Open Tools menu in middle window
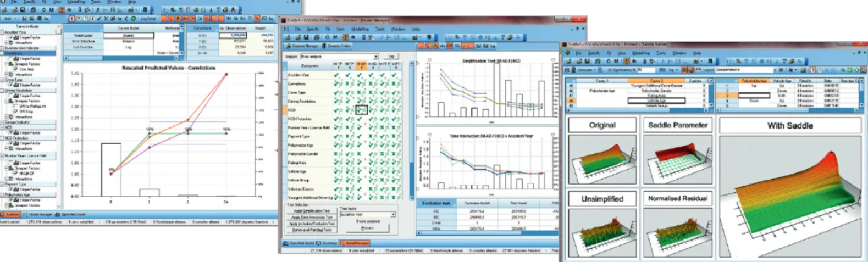The height and width of the screenshot is (262, 868). point(380,29)
